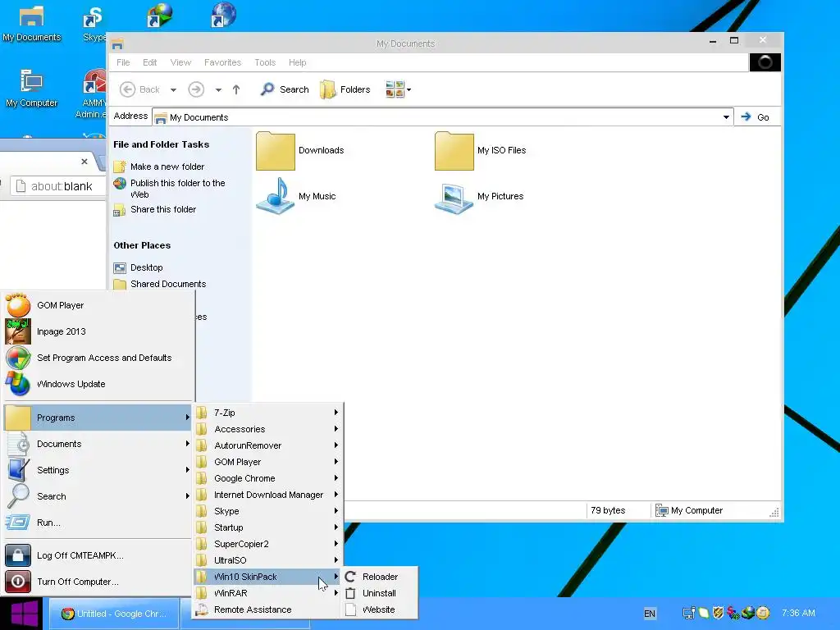The width and height of the screenshot is (840, 630).
Task: Open the Help menu
Action: coord(297,62)
